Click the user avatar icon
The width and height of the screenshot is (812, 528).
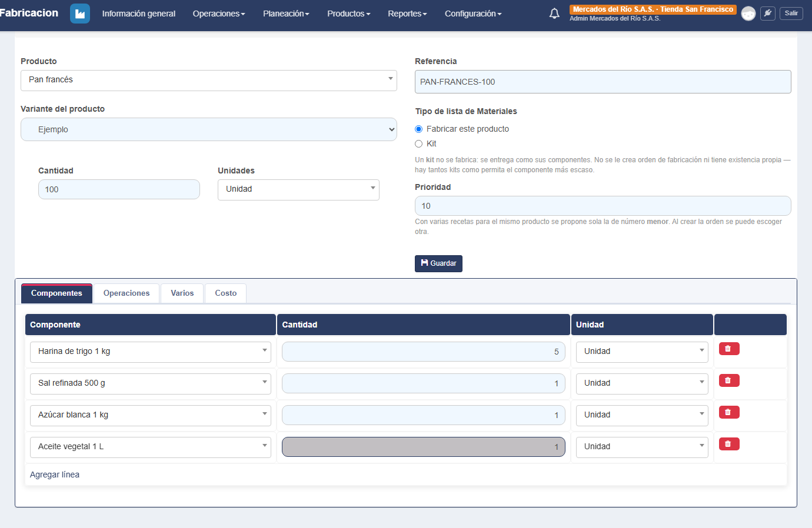click(x=748, y=14)
